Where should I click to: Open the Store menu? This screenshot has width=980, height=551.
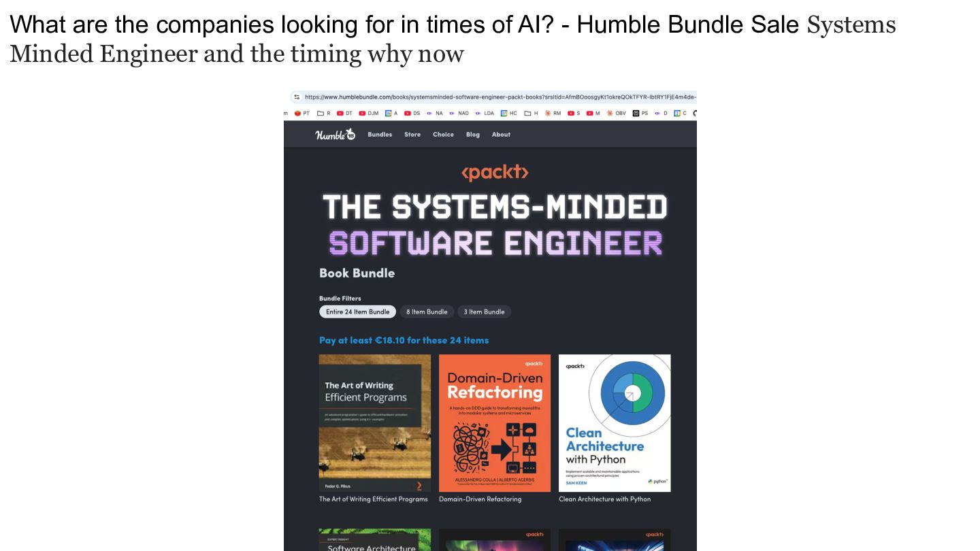tap(412, 135)
